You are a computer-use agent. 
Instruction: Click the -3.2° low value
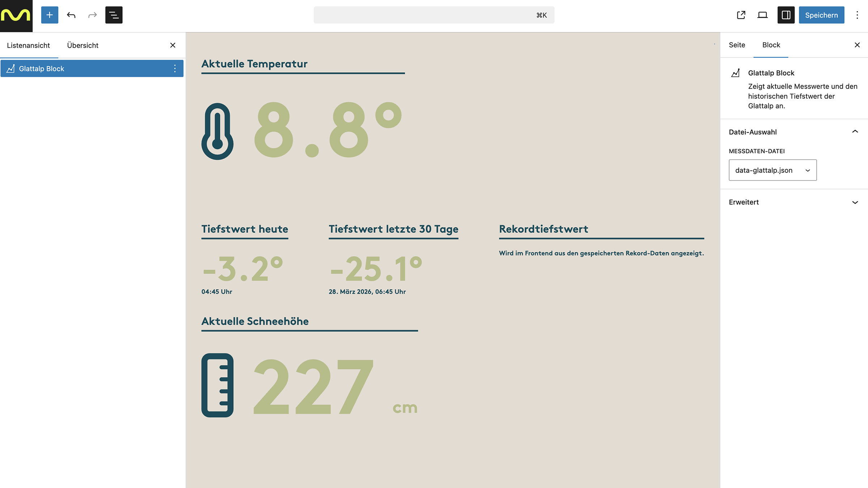pos(243,269)
